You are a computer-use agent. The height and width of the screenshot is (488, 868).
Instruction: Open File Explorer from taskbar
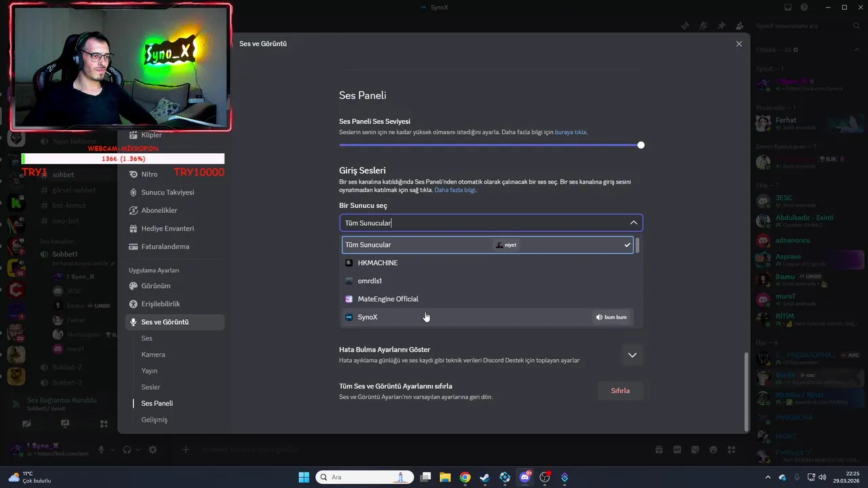click(445, 477)
